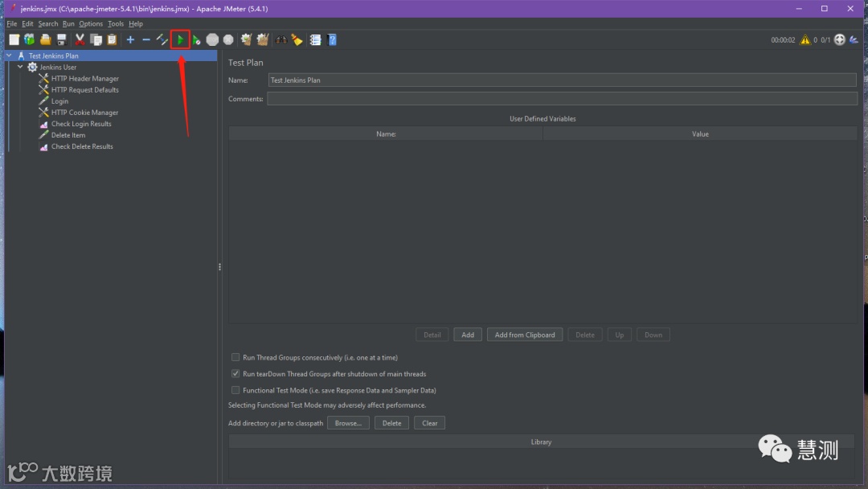This screenshot has height=489, width=868.
Task: Start the test with green play icon
Action: [x=181, y=39]
